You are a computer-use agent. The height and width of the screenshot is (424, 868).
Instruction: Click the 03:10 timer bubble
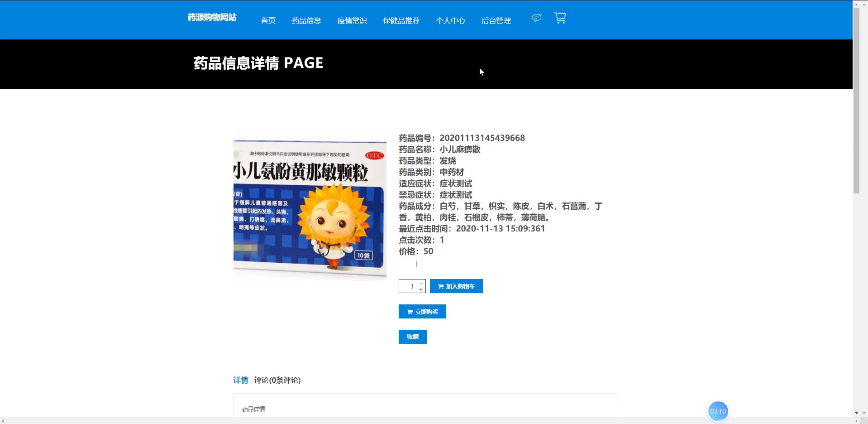click(718, 411)
